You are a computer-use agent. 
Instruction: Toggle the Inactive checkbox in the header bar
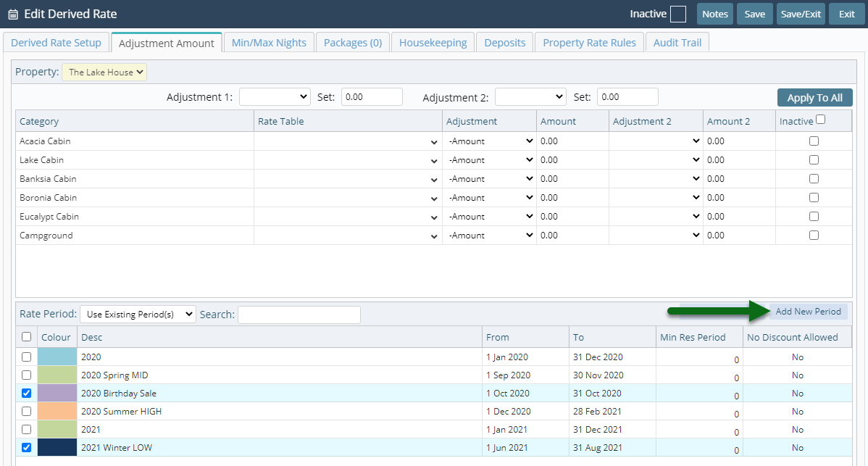pyautogui.click(x=677, y=14)
